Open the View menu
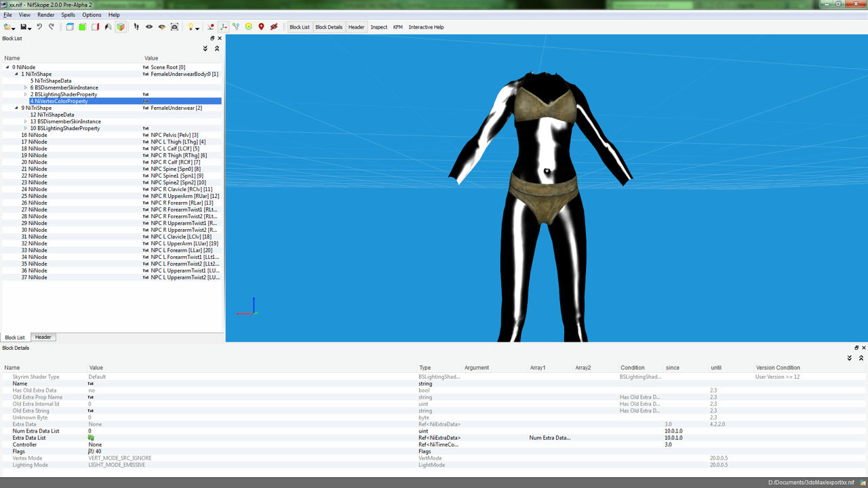868x488 pixels. tap(24, 15)
